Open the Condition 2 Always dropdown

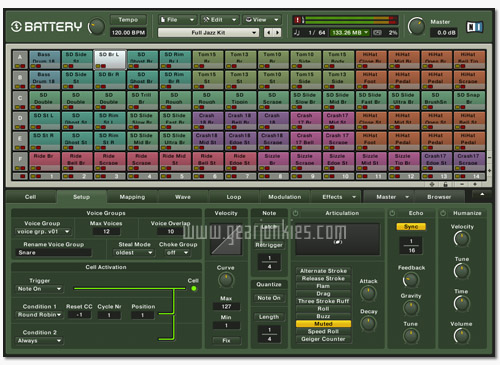39,341
